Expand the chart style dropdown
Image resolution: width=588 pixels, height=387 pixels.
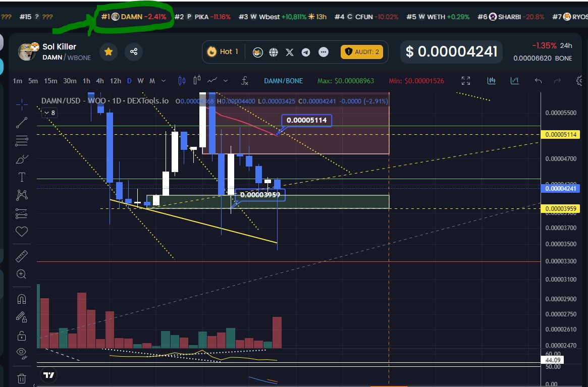tap(226, 81)
